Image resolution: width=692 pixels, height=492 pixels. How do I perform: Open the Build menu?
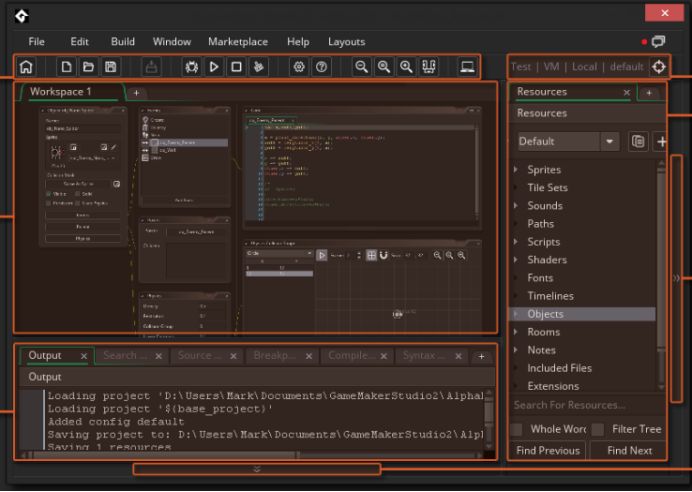(x=123, y=42)
